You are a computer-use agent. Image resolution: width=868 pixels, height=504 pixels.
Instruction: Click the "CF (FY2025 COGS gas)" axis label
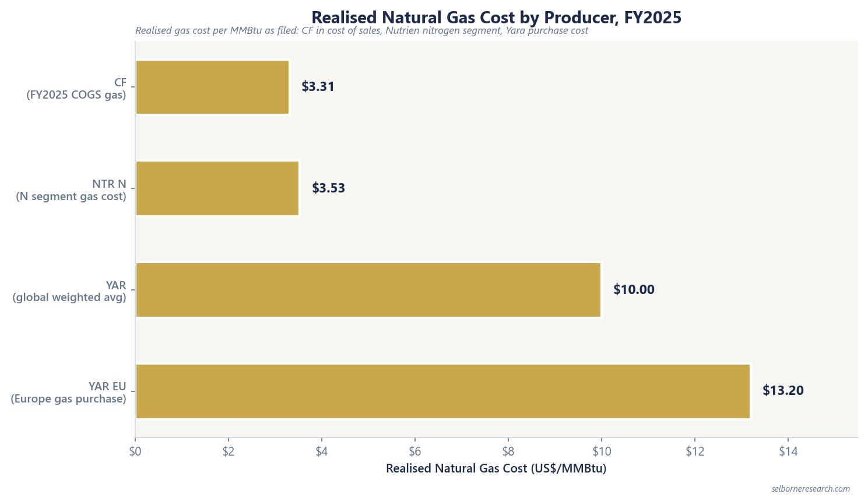click(76, 89)
